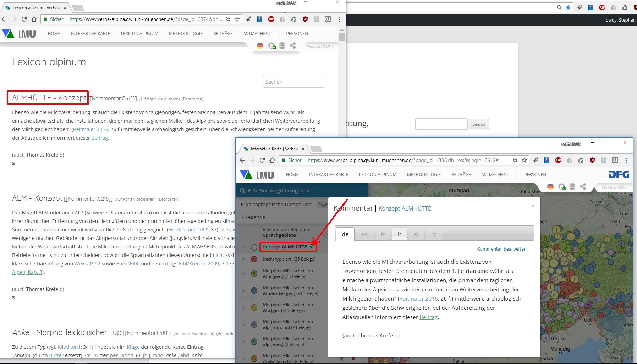
Task: Click the red A marker for nicht typisiert
Action: coord(254,259)
